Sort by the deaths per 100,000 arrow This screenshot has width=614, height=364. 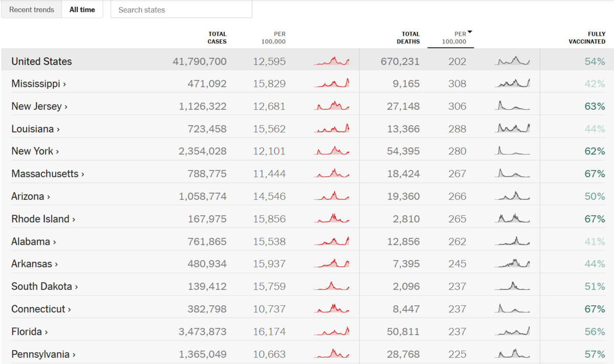(470, 32)
